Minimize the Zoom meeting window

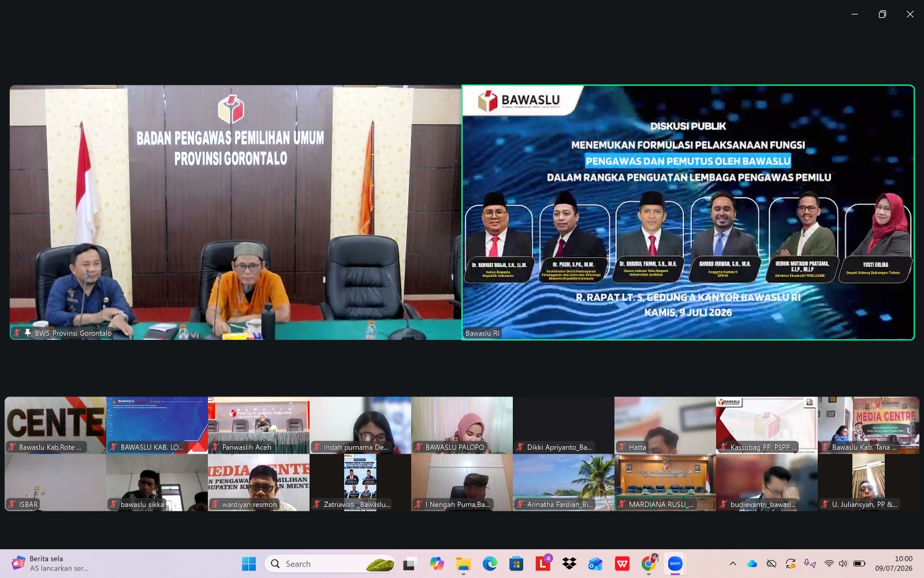[x=855, y=14]
